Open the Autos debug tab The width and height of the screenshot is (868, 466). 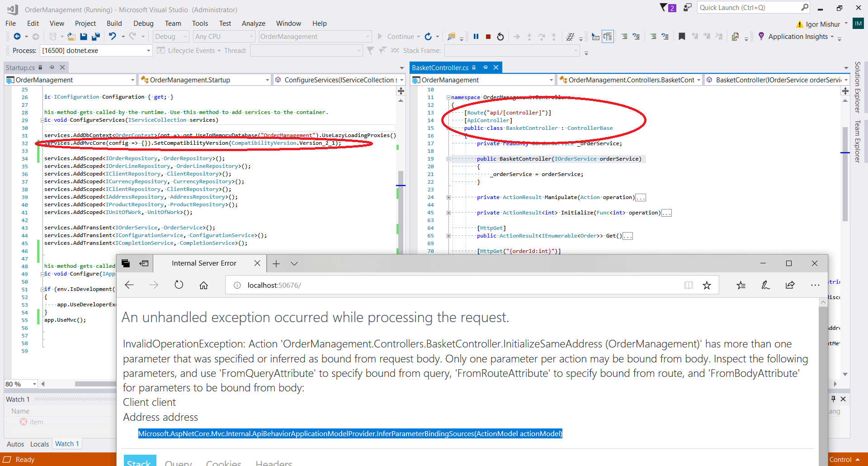click(x=15, y=444)
